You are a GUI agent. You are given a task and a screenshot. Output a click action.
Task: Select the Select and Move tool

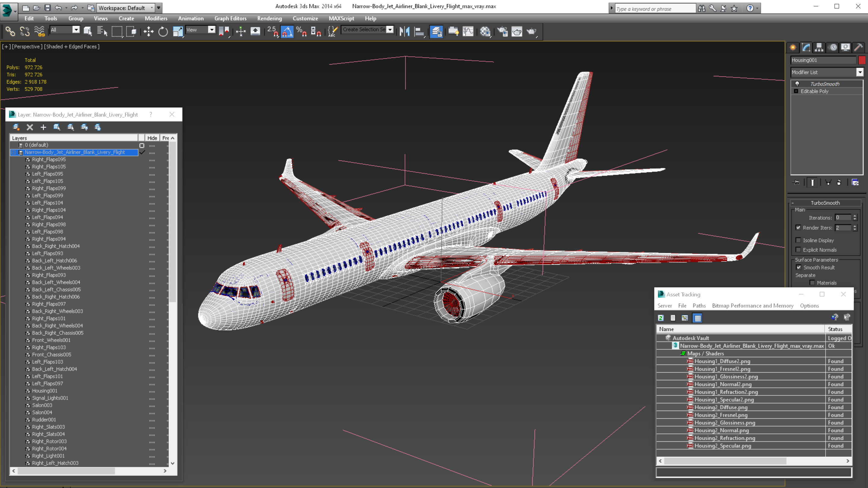pyautogui.click(x=148, y=32)
